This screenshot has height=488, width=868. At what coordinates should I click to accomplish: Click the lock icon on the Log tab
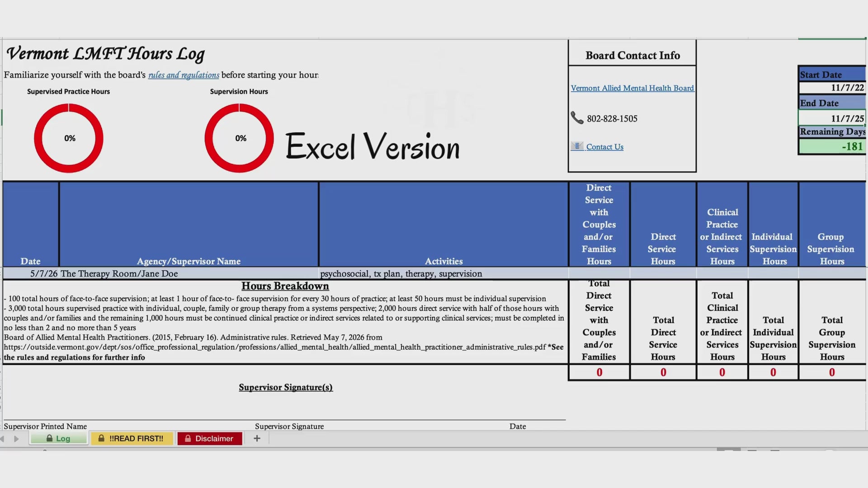pyautogui.click(x=50, y=438)
